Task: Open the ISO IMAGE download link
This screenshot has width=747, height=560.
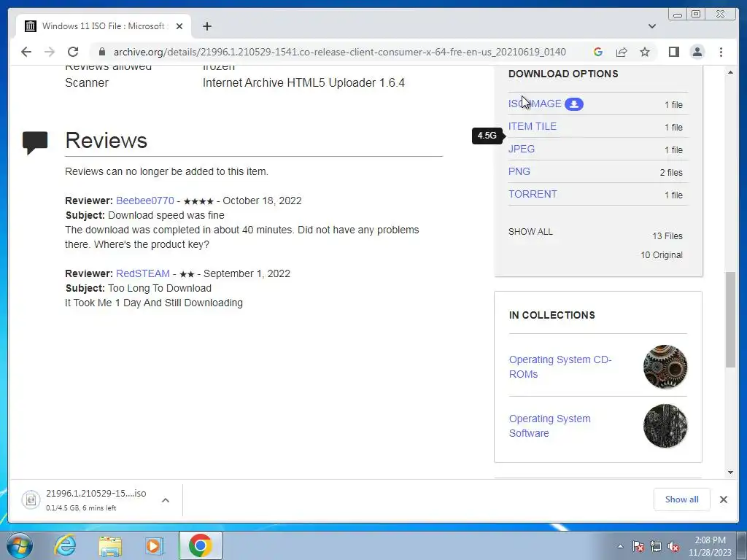Action: [x=535, y=104]
